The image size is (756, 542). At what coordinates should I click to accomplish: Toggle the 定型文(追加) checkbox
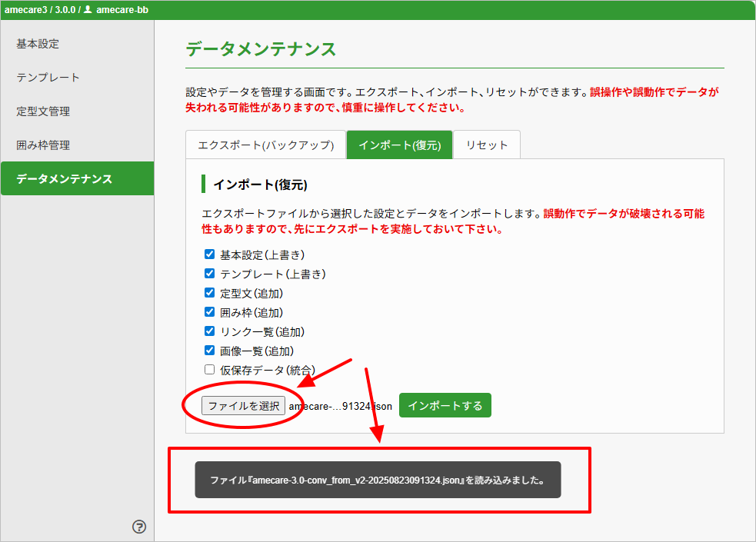coord(209,293)
